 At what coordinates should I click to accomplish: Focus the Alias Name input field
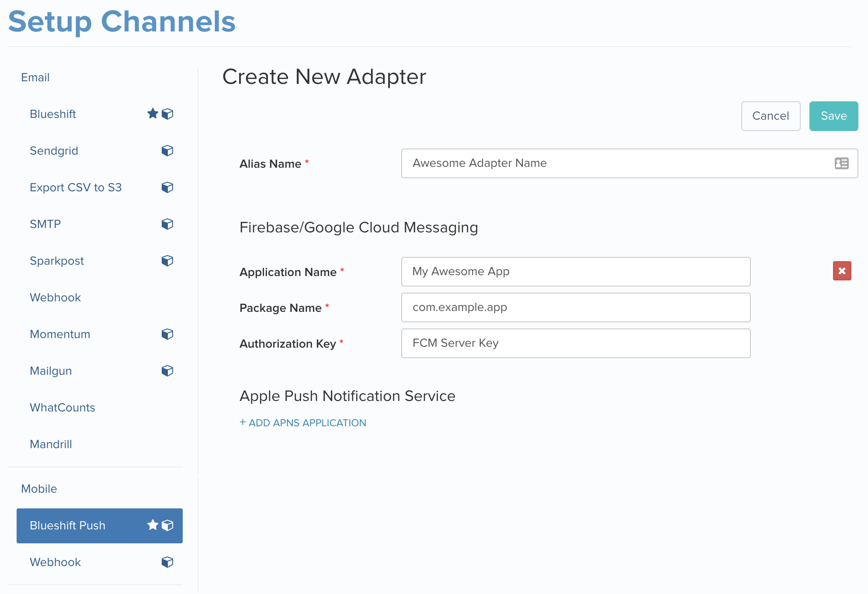630,163
